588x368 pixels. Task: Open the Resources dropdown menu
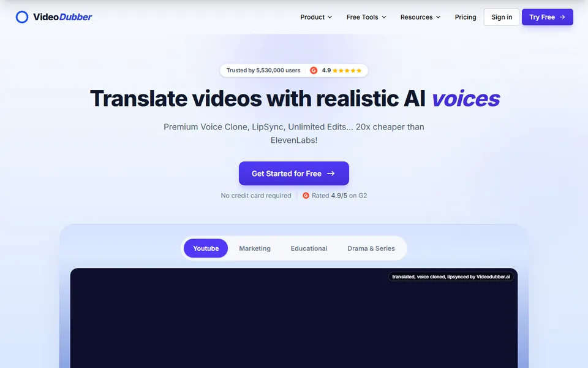coord(420,17)
